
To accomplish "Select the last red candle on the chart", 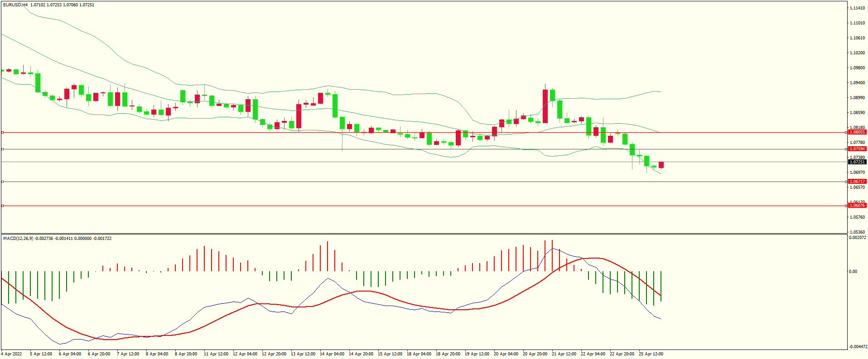I will [x=661, y=165].
